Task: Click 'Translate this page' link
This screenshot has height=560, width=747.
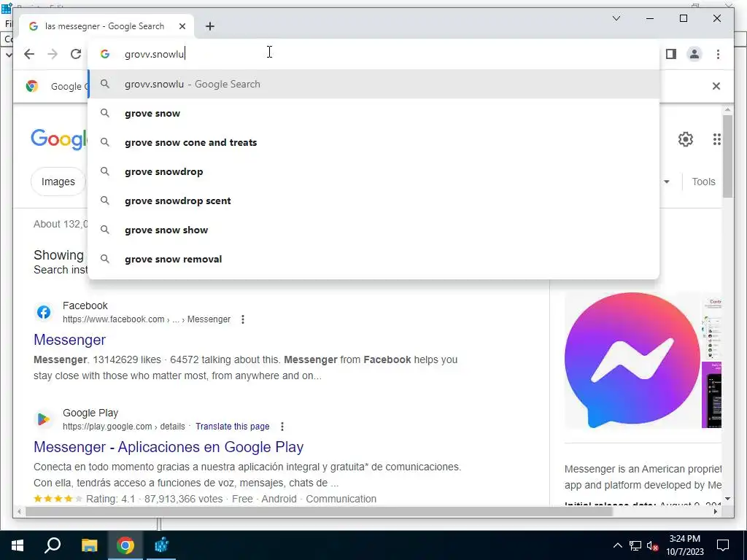Action: pyautogui.click(x=233, y=426)
